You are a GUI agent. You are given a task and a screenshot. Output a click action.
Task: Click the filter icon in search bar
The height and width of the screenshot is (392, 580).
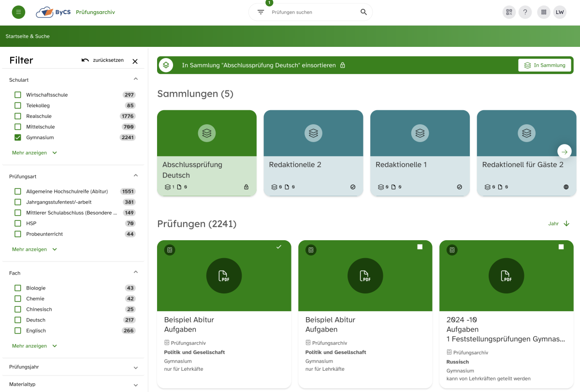[x=261, y=12]
